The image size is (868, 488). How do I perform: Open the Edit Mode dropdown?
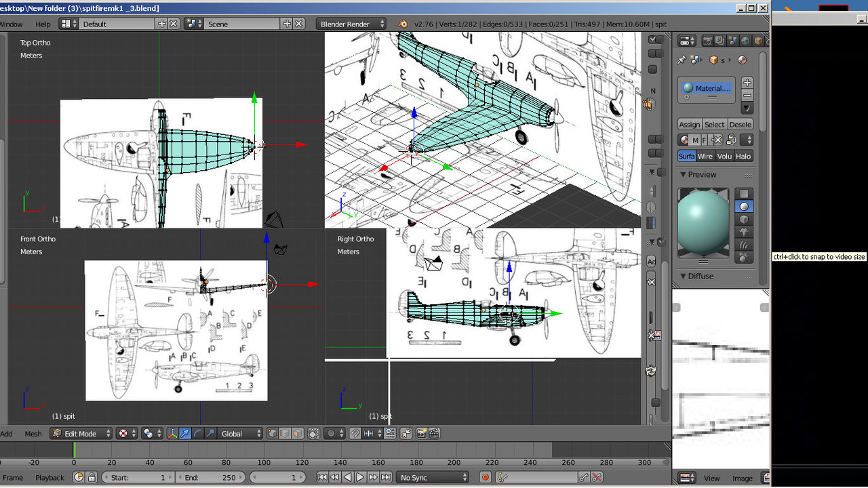(x=81, y=434)
